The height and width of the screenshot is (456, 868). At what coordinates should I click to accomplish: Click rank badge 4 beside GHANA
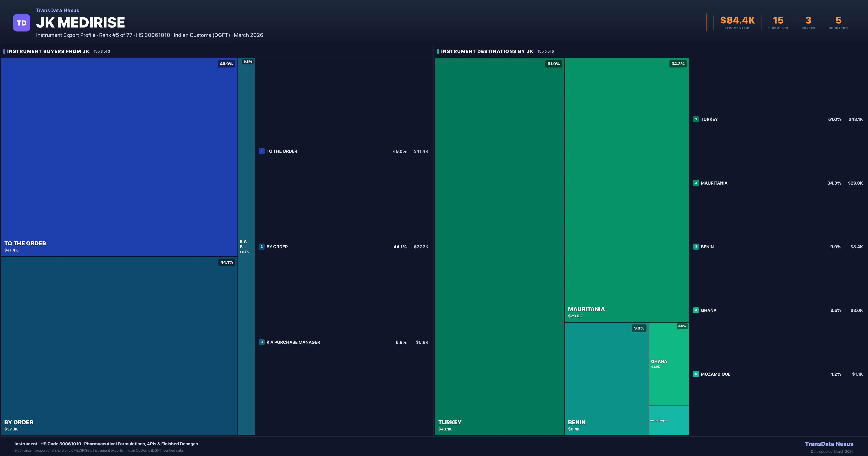pyautogui.click(x=696, y=310)
